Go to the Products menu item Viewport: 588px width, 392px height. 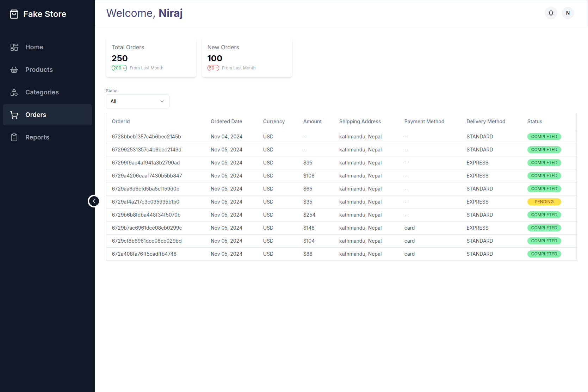pos(39,70)
